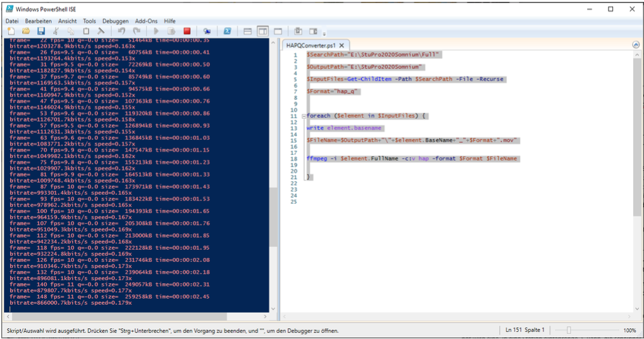
Task: Click script editor scrollbar down arrow
Action: pos(637,309)
